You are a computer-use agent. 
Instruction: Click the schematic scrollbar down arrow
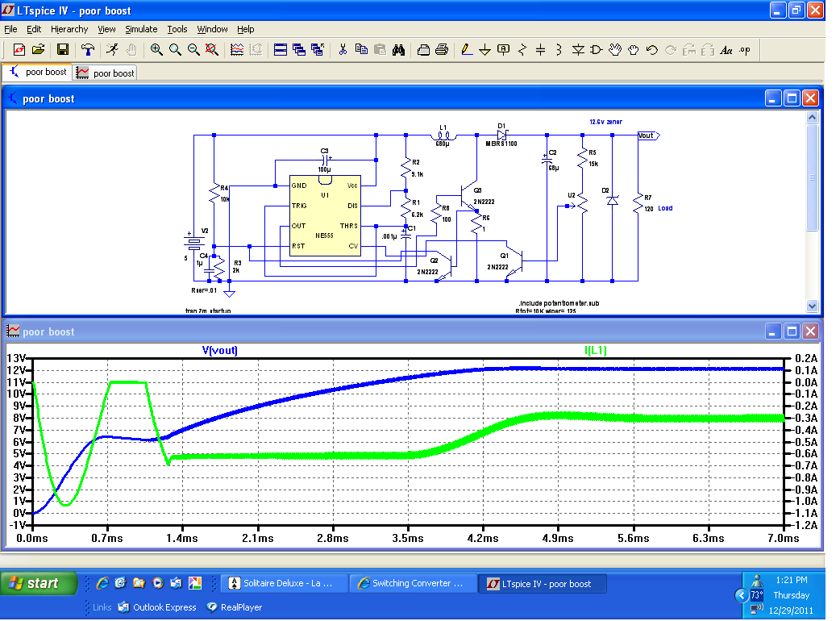(812, 306)
